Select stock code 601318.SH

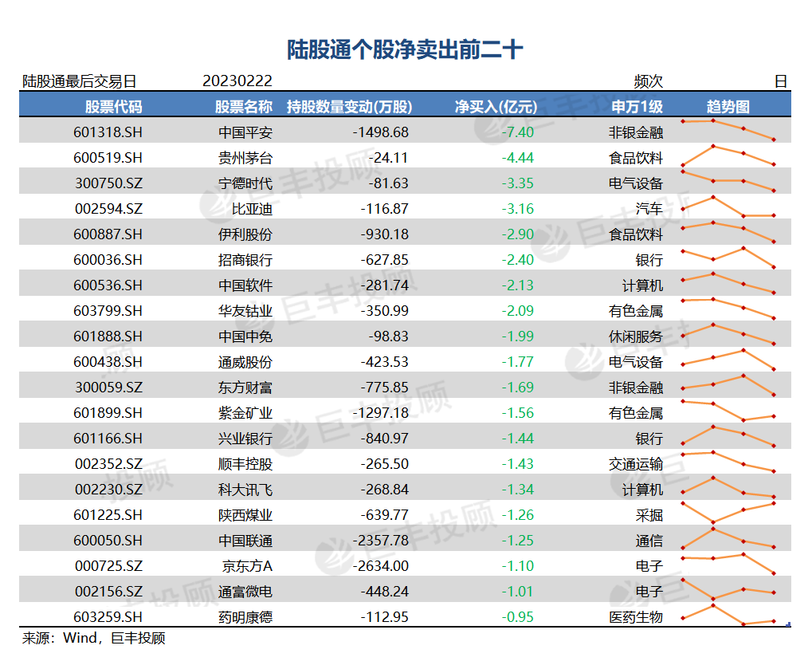pyautogui.click(x=108, y=132)
